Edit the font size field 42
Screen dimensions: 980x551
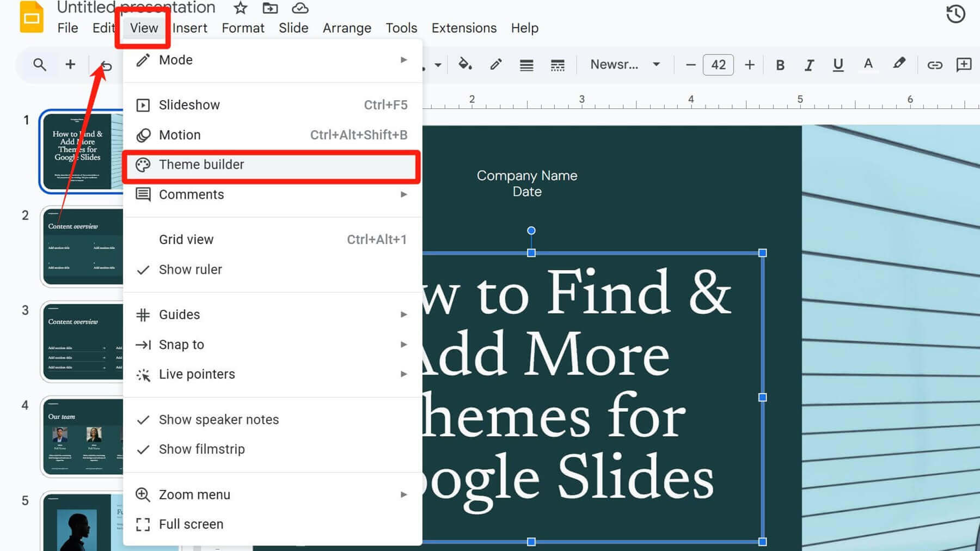[718, 65]
